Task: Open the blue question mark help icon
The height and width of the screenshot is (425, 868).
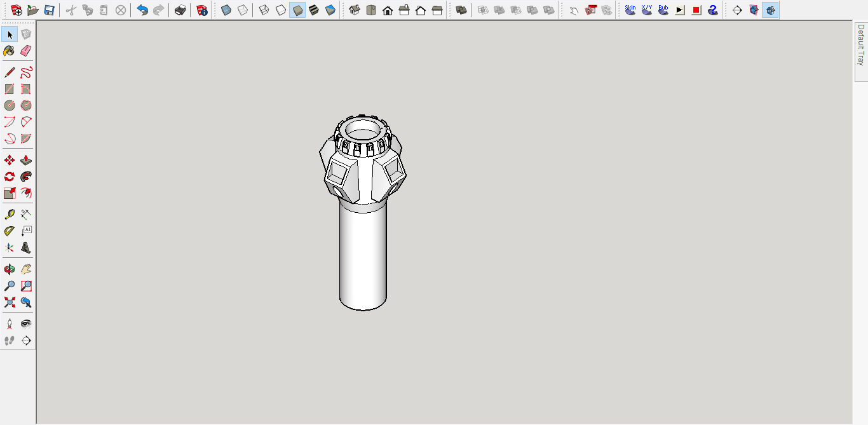Action: tap(713, 10)
